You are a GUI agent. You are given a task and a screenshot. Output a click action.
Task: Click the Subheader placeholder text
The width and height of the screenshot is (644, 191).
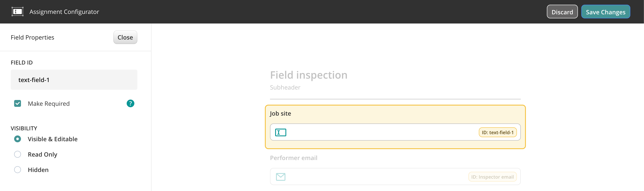tap(285, 87)
